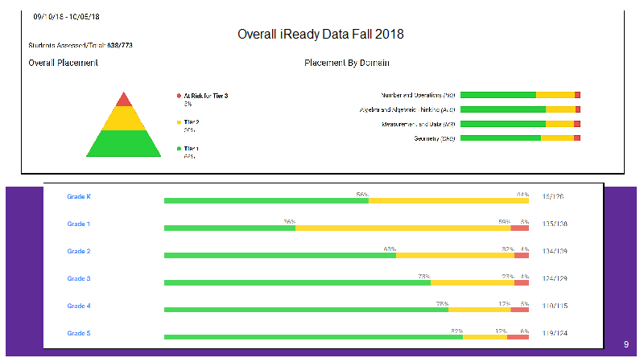Click the yellow segment of the Grade 5 bar
The width and height of the screenshot is (644, 362).
point(485,337)
